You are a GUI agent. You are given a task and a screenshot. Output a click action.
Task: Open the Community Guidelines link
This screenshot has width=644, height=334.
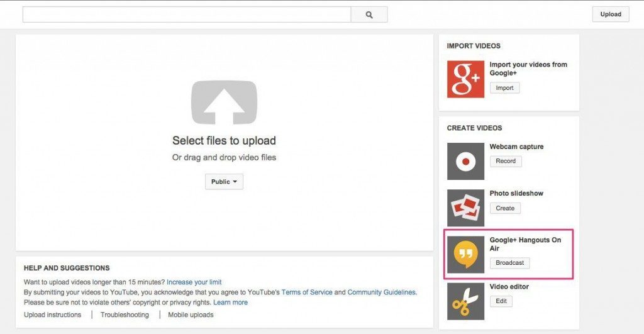382,292
